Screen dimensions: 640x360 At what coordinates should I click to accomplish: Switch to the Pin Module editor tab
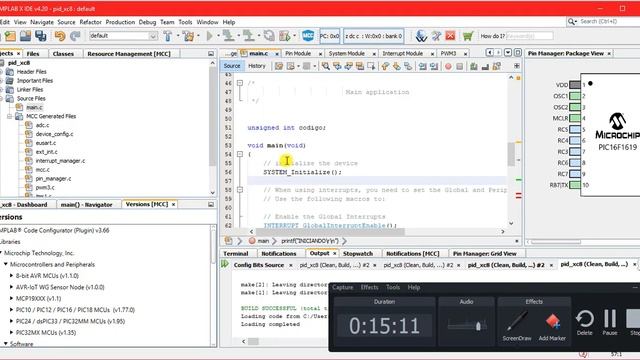298,53
